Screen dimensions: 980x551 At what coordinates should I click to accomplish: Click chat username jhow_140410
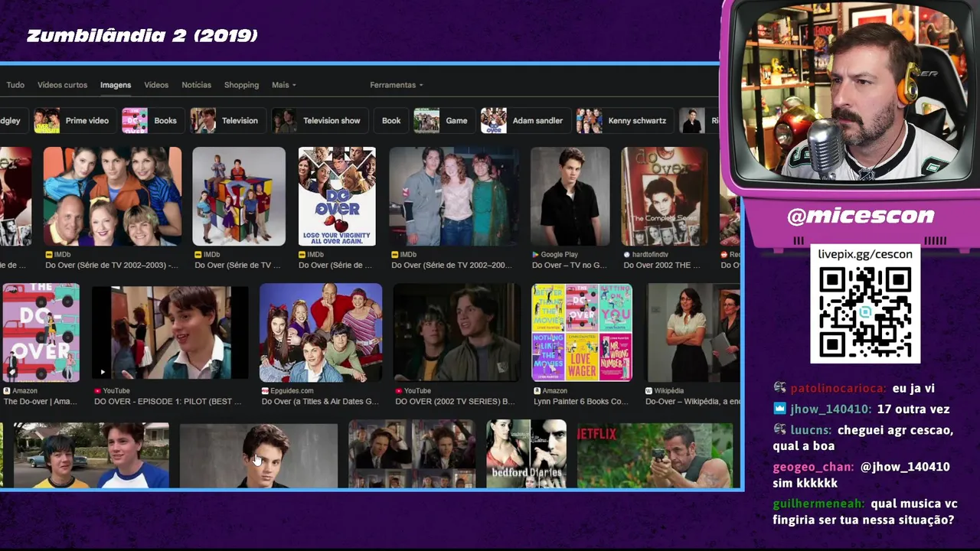point(830,409)
